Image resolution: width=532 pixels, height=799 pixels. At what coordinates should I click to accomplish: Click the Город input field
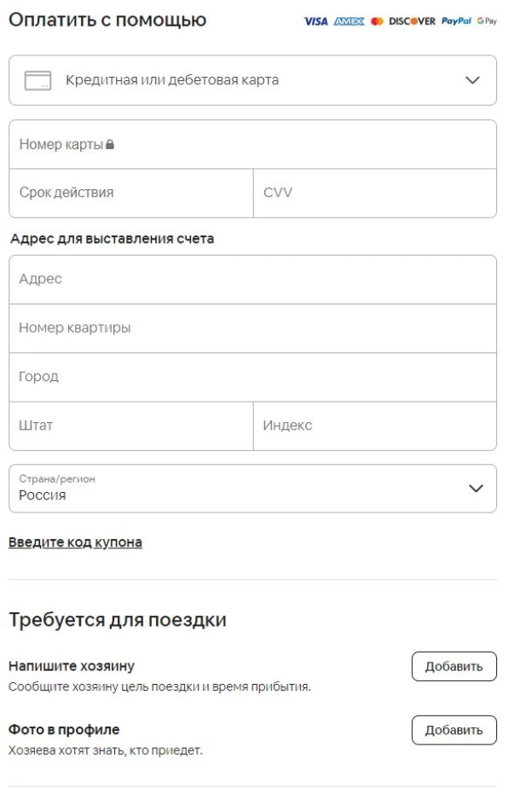click(252, 378)
